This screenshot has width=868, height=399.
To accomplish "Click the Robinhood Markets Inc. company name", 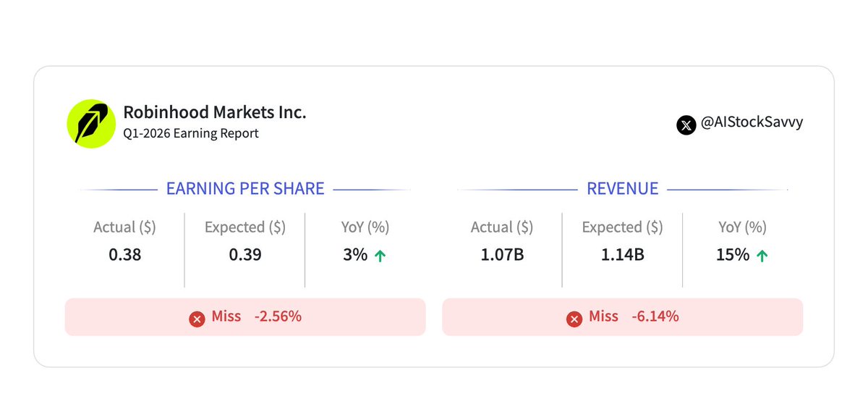I will [x=215, y=113].
